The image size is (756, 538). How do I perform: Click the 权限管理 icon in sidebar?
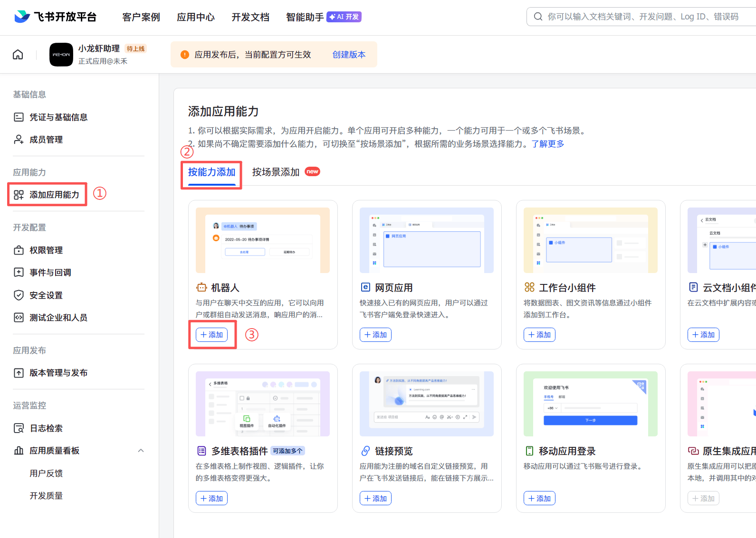19,250
